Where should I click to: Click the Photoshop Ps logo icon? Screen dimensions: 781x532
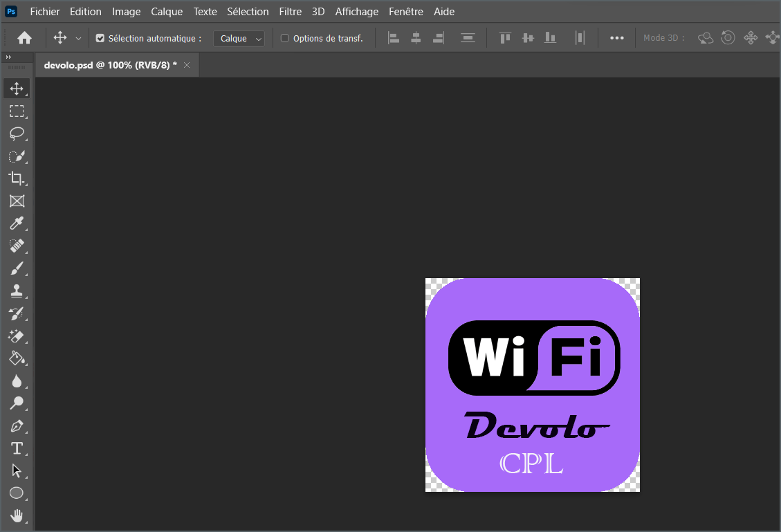coord(11,12)
